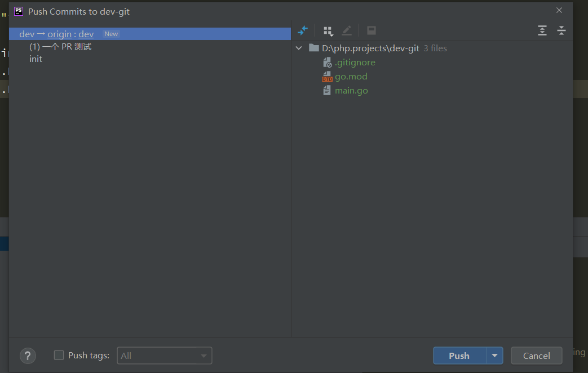
Task: Open the Push button dropdown arrow
Action: click(x=495, y=356)
